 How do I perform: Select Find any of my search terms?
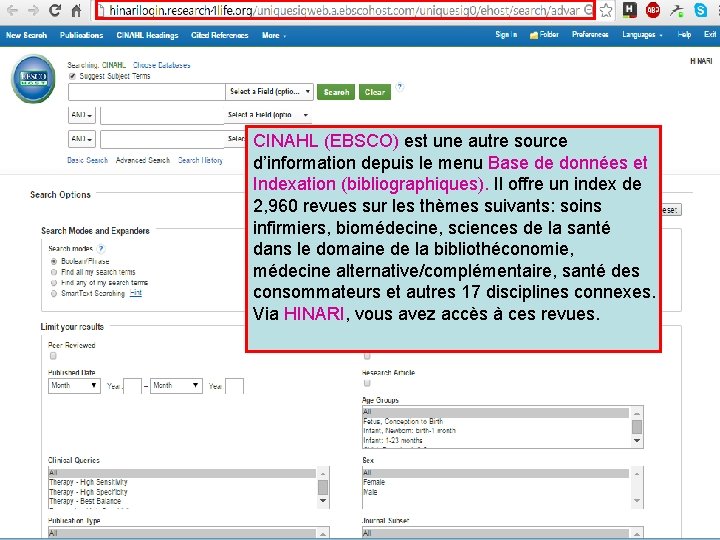(x=54, y=282)
